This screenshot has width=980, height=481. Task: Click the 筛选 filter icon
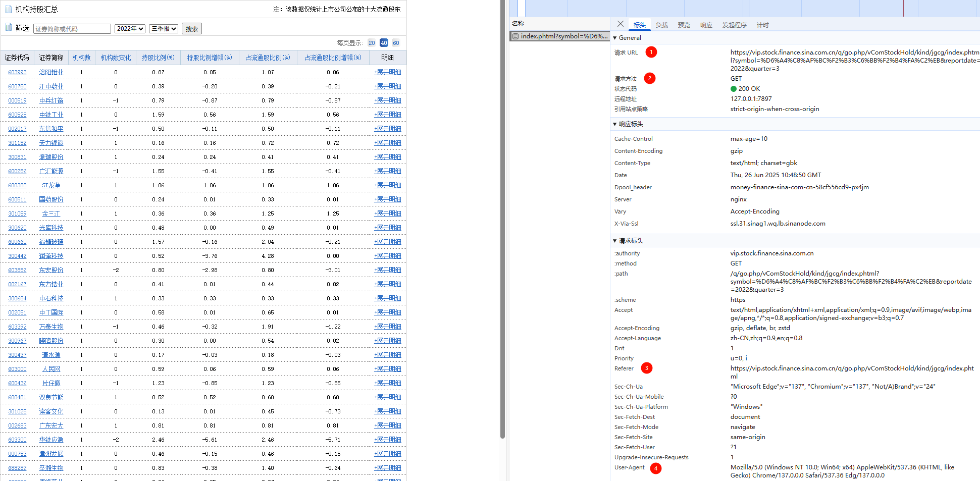point(9,27)
